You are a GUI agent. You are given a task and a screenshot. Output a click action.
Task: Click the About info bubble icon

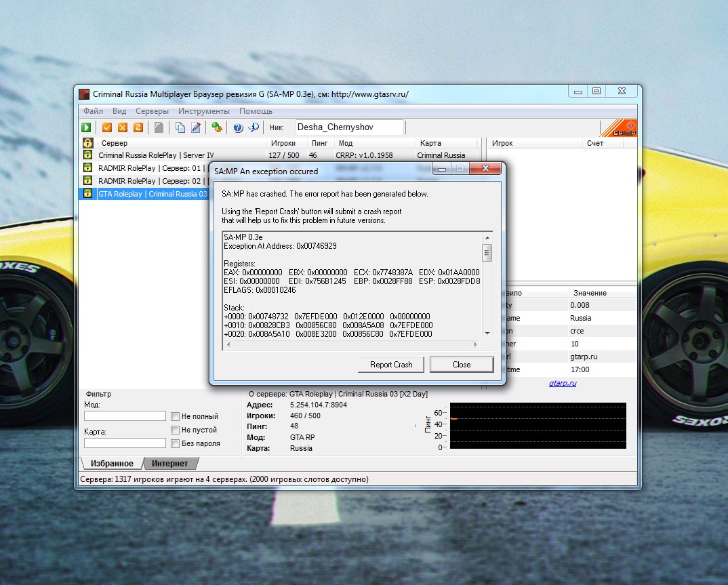coord(254,127)
